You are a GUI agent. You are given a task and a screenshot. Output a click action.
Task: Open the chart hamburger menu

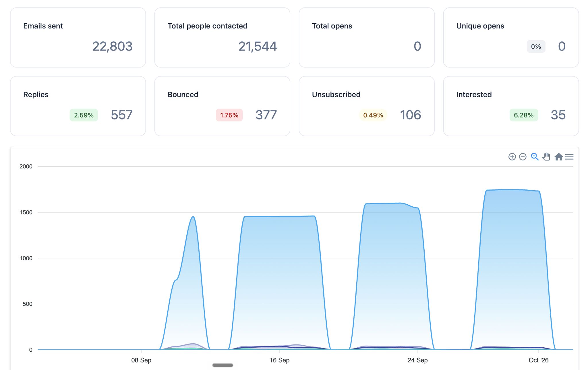(x=569, y=157)
